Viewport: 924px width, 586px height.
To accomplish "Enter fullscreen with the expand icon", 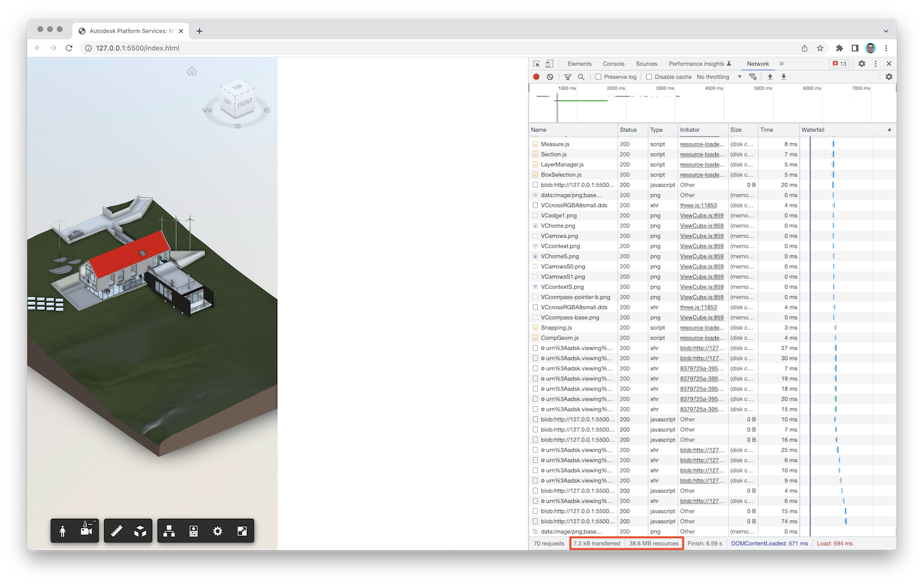I will pyautogui.click(x=242, y=531).
